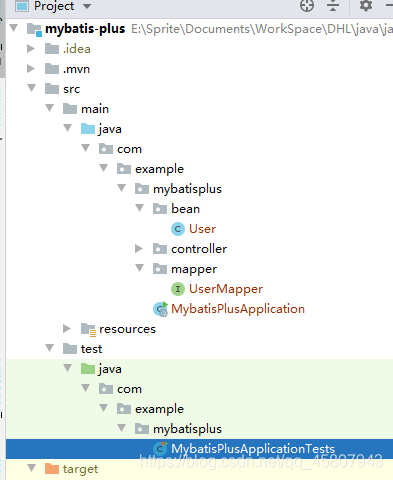Click the resources folder icon
393x480 pixels.
89,330
